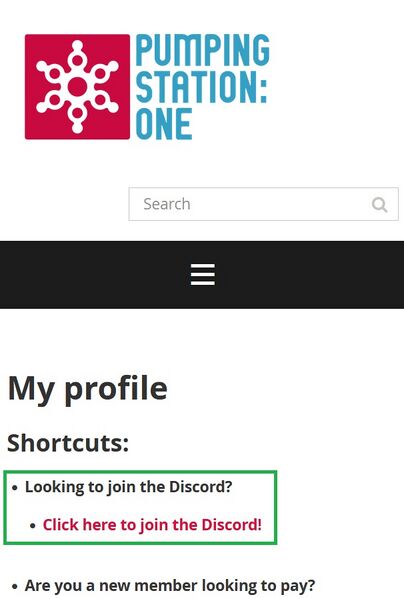The image size is (404, 599).
Task: Click the Pumping Station: One logo text
Action: 203,87
